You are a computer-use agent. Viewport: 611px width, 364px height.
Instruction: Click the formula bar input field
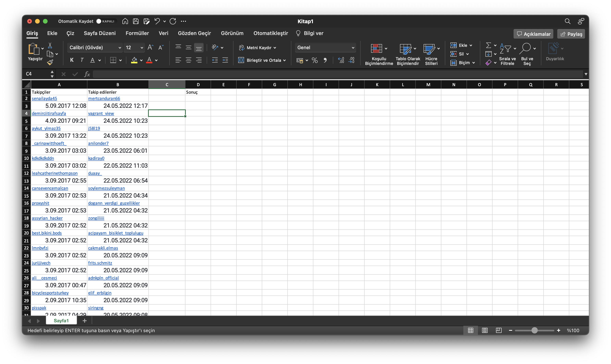[x=338, y=74]
